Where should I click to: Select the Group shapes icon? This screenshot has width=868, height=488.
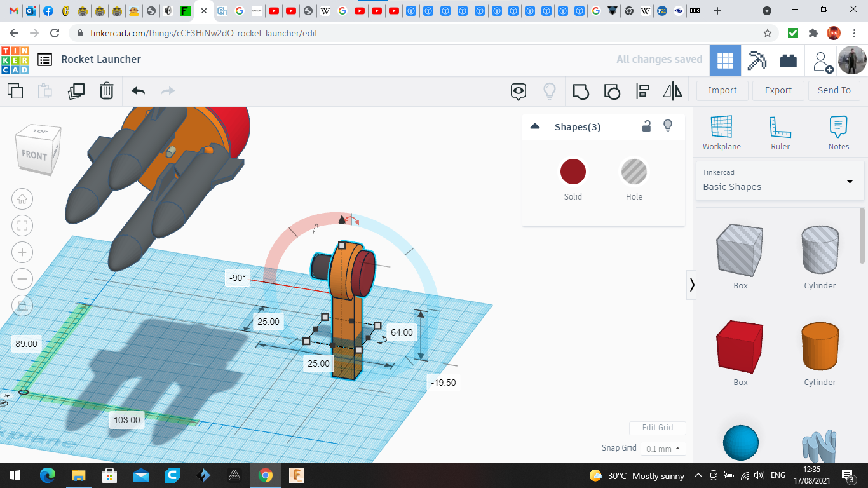click(x=581, y=91)
